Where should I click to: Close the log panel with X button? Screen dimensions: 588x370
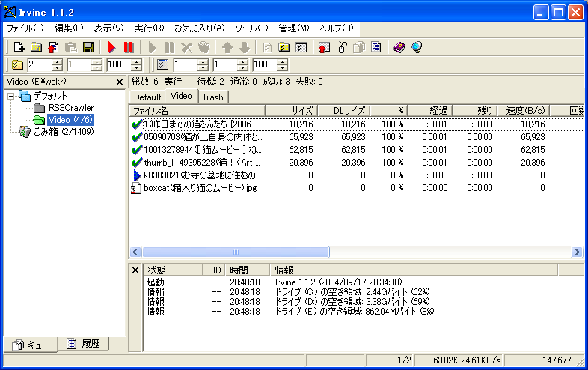click(x=135, y=270)
